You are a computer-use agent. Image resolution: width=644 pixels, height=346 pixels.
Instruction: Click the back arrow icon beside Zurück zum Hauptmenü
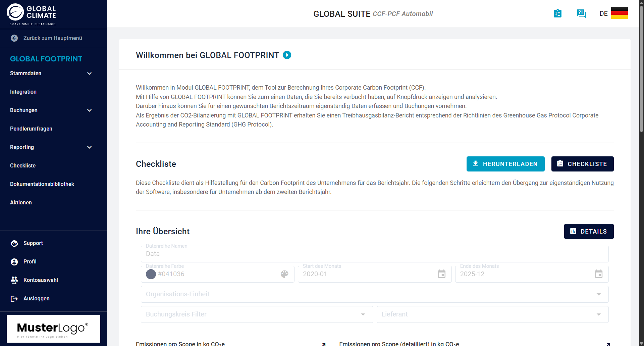click(x=14, y=38)
